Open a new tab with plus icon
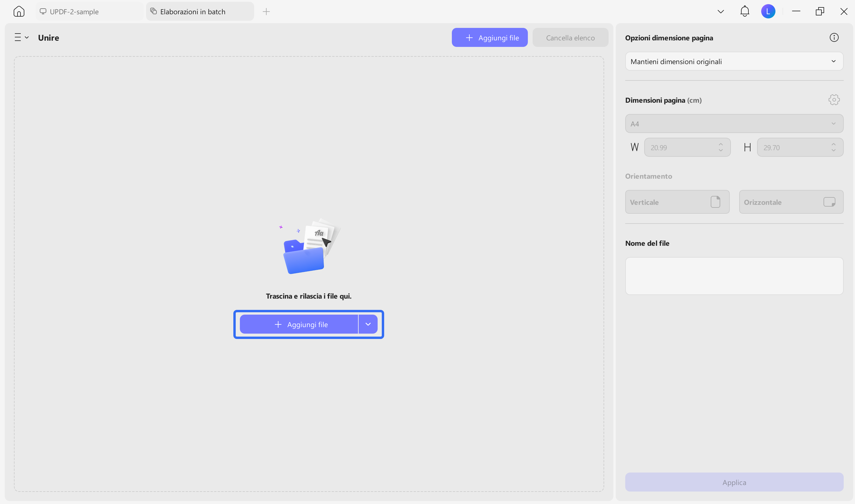Screen dimensions: 855x504 point(266,12)
